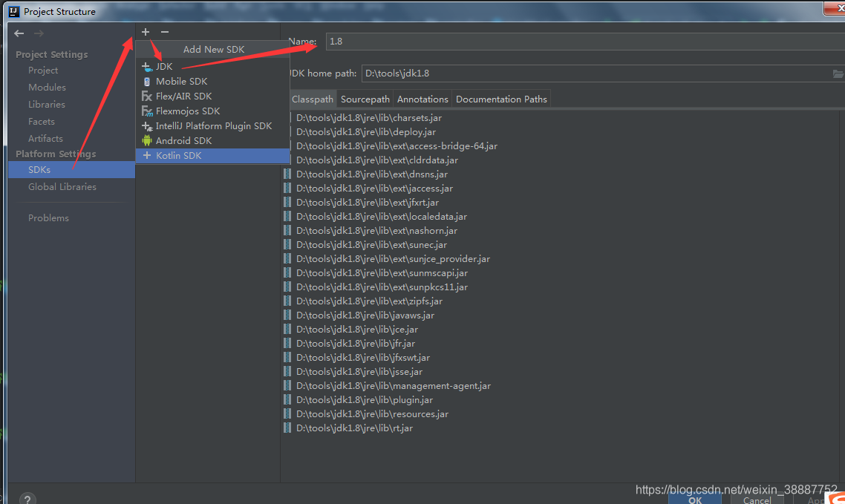This screenshot has width=845, height=504.
Task: Choose Mobile SDK menu entry
Action: coord(212,82)
